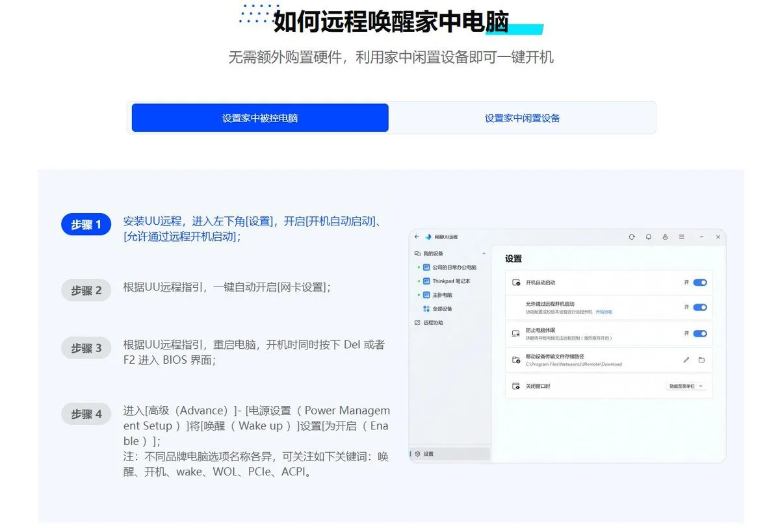Select the 设置家中被控电脑 tab
Screen dimensions: 780x532
260,118
